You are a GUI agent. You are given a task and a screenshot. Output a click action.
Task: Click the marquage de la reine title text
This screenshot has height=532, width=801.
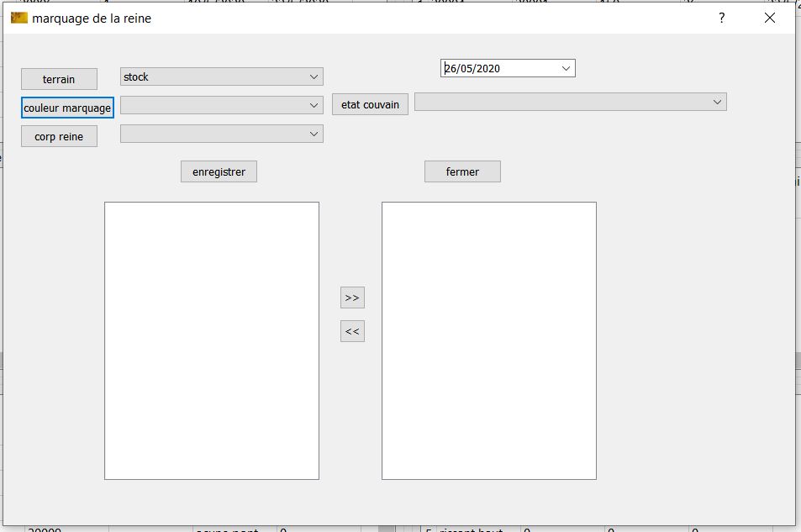[x=92, y=18]
